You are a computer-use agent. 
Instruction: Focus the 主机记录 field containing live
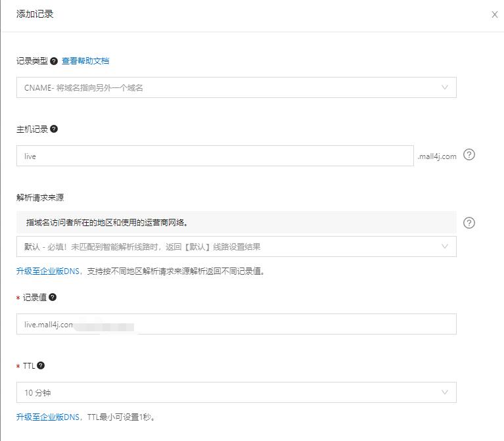click(x=215, y=156)
